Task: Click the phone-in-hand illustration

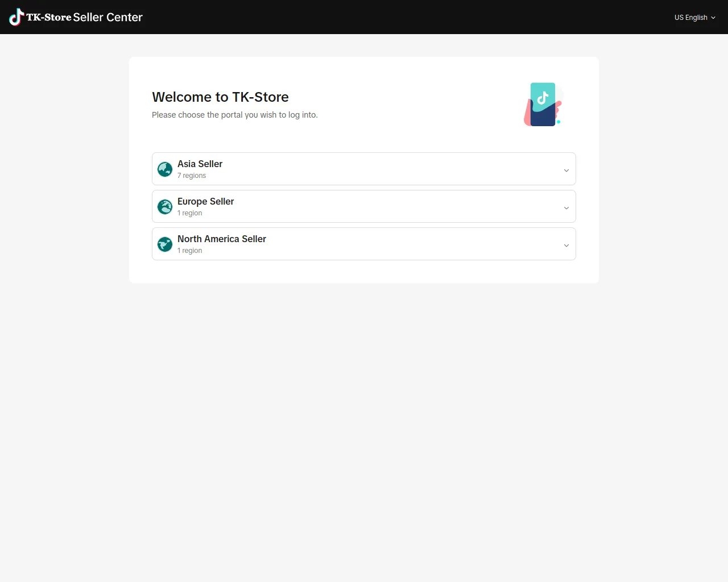Action: point(543,105)
